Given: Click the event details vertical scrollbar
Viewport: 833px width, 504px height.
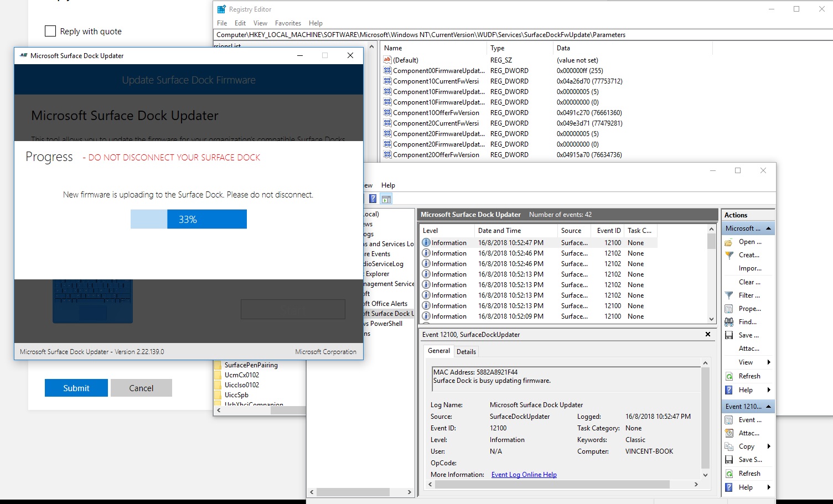Looking at the screenshot, I should click(x=705, y=419).
